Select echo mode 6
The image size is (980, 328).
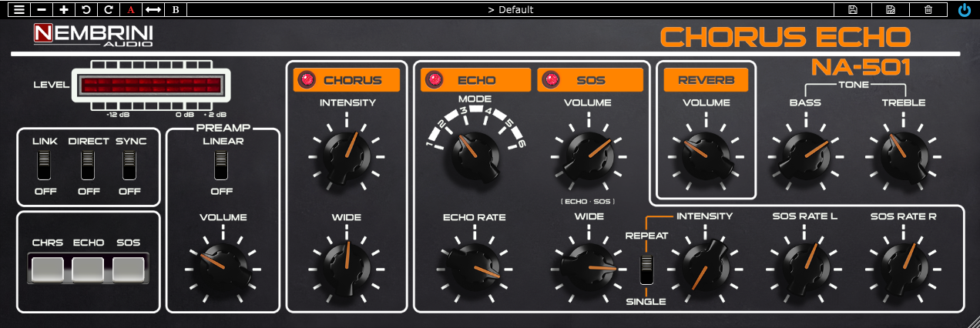(521, 142)
